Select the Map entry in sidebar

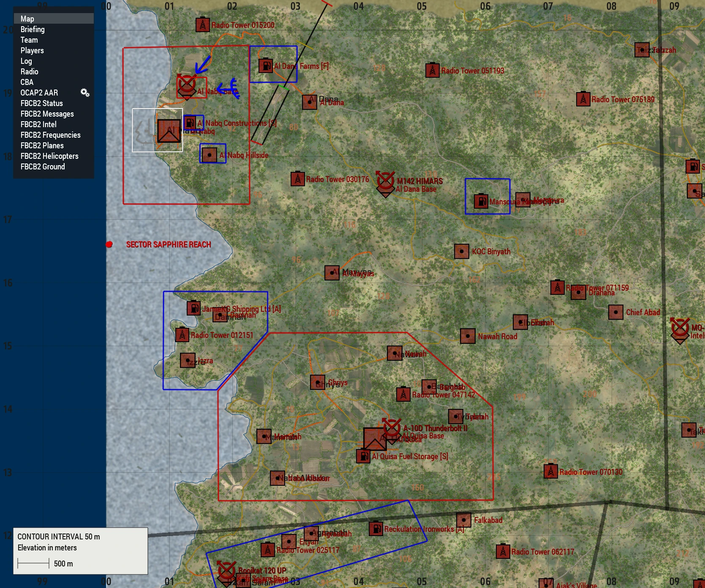[x=27, y=19]
